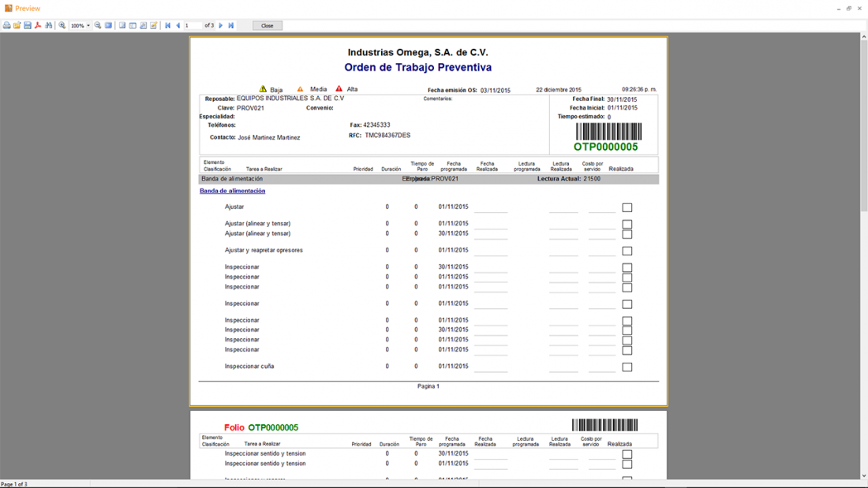868x488 pixels.
Task: Check Realizada box for Ajustar task
Action: 627,208
